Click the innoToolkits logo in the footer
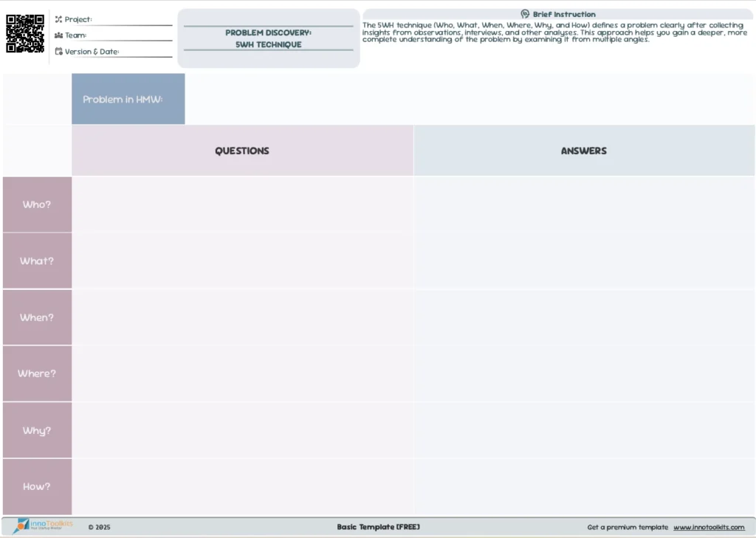The width and height of the screenshot is (756, 538). 43,526
